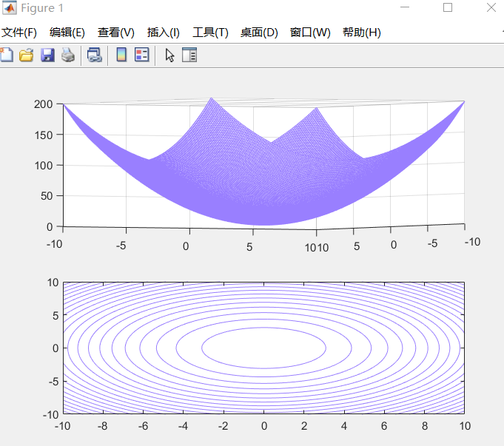Insert a colorbar with the toolbar icon
Screen dimensions: 504x446
pos(121,55)
